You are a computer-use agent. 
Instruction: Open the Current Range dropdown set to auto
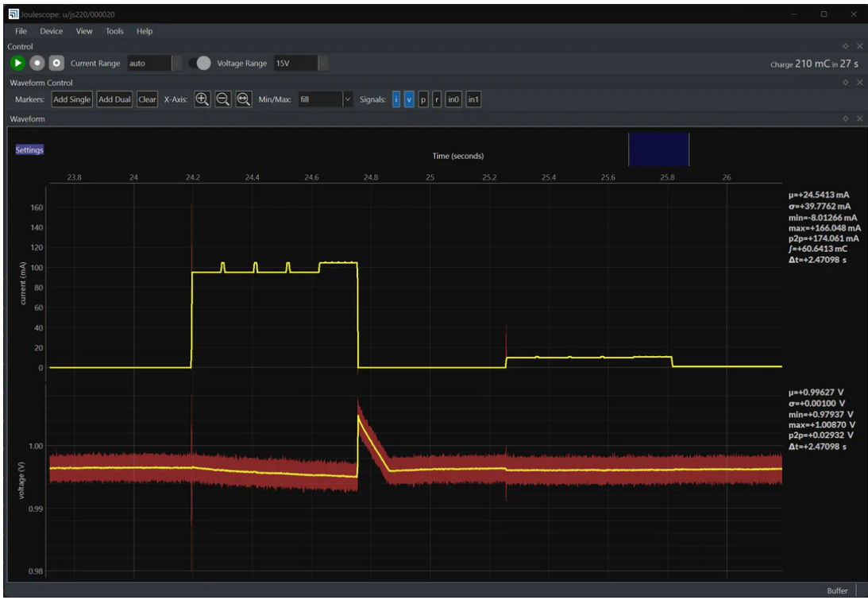pos(154,63)
